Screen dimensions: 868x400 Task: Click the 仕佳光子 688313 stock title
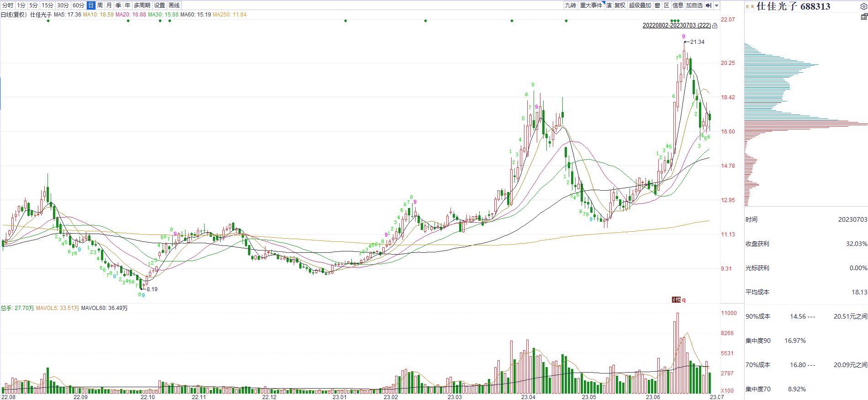(x=794, y=6)
